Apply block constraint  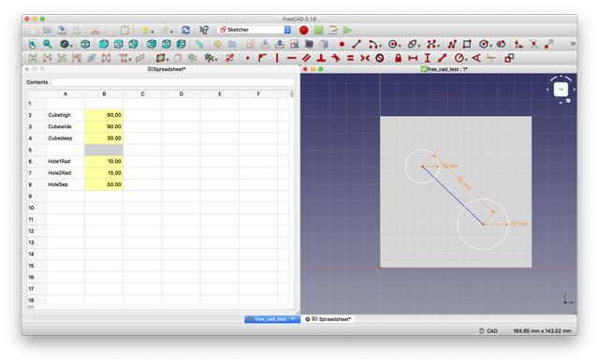pyautogui.click(x=379, y=58)
